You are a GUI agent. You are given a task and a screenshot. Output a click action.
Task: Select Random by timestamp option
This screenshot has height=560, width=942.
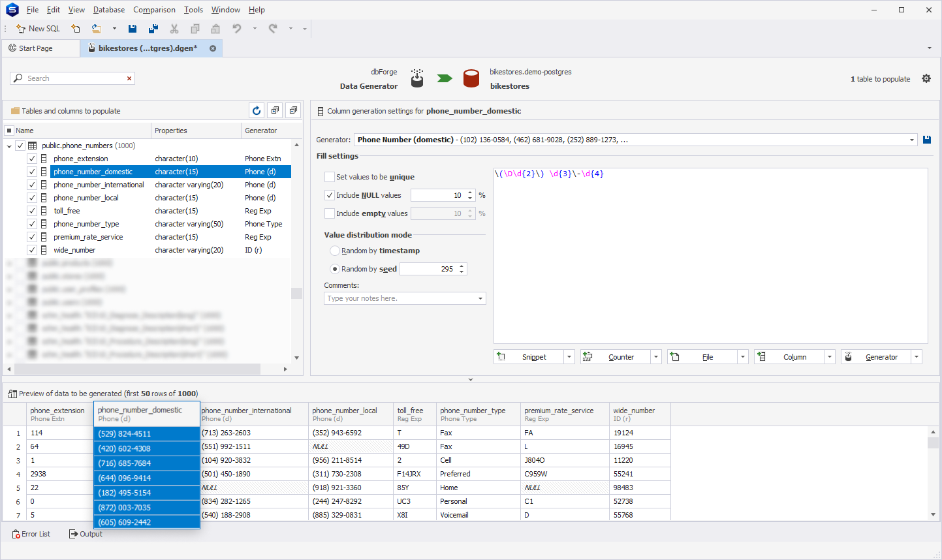point(335,251)
